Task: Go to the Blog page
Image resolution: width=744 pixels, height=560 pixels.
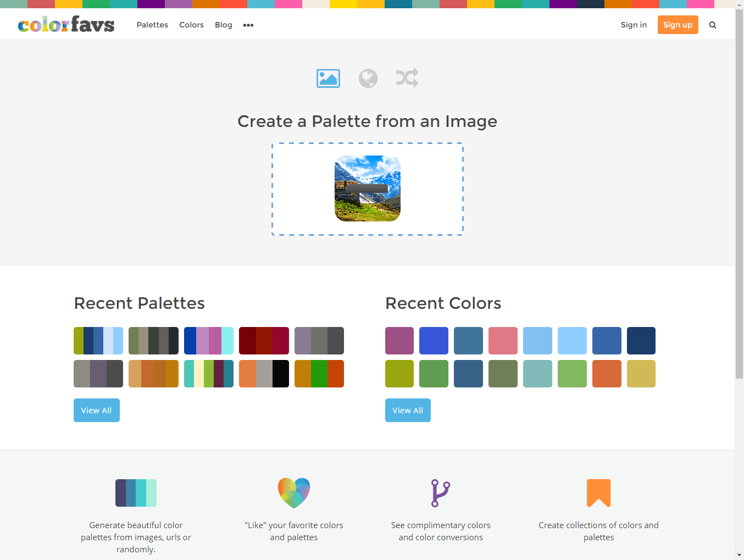Action: click(x=224, y=25)
